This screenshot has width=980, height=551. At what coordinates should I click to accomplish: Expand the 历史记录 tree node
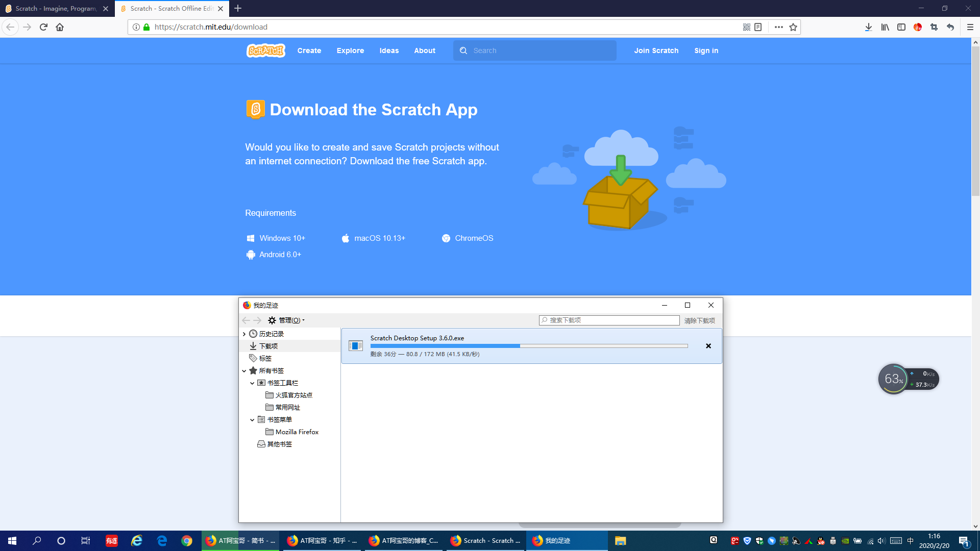pos(244,334)
